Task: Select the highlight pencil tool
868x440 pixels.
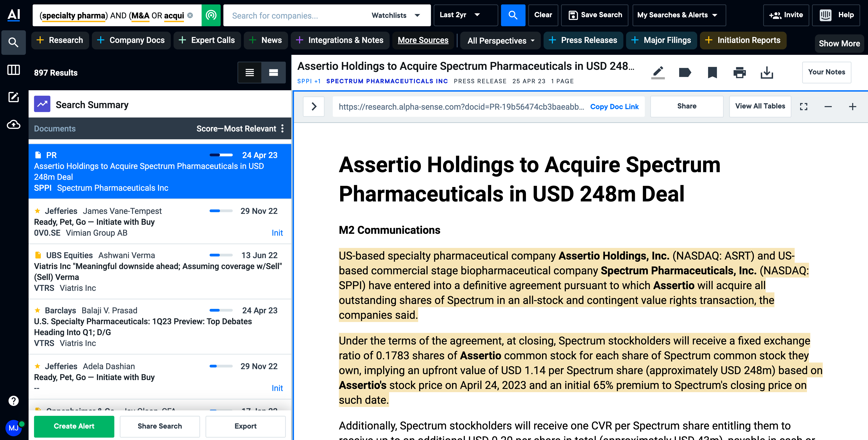Action: tap(658, 73)
